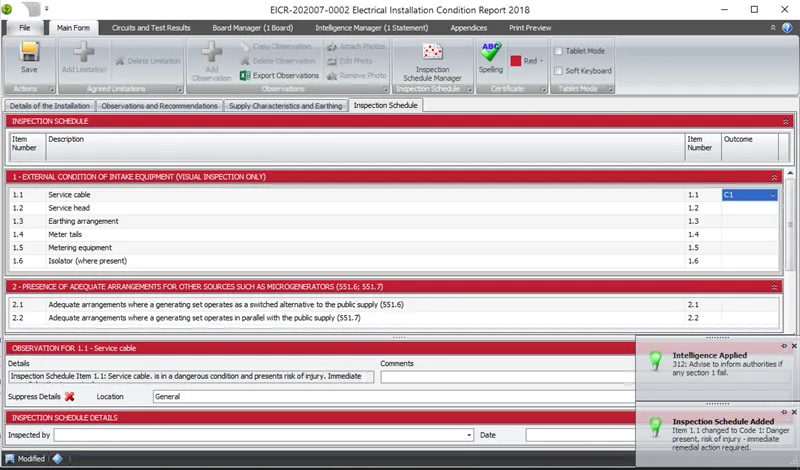Close the Intelligence Applied notification
The height and width of the screenshot is (470, 800).
click(x=794, y=346)
